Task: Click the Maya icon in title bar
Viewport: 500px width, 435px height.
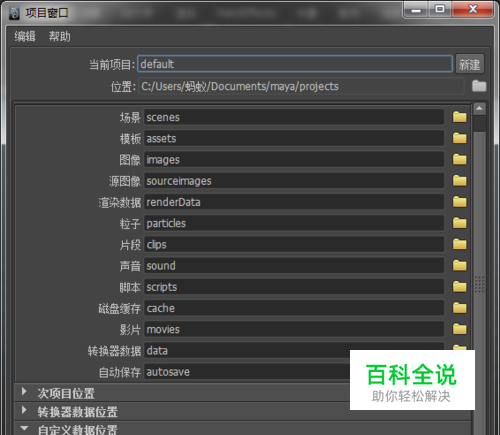Action: [x=14, y=13]
